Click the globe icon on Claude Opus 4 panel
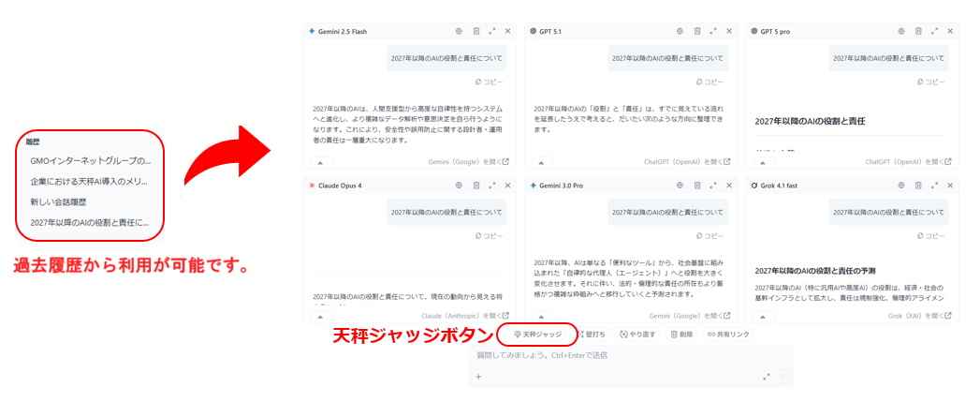 (x=459, y=186)
